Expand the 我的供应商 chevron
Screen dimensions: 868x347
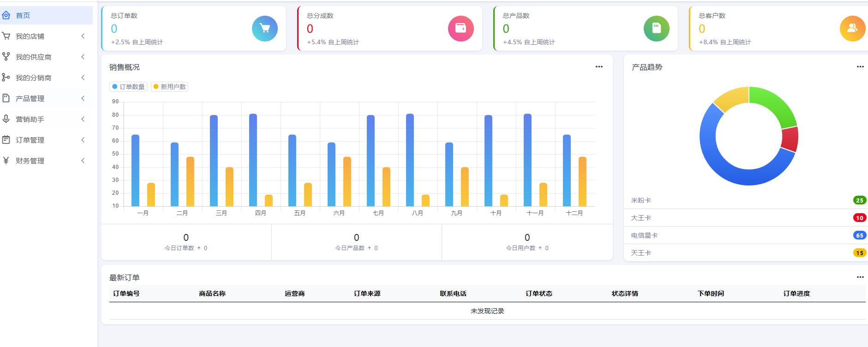coord(83,57)
